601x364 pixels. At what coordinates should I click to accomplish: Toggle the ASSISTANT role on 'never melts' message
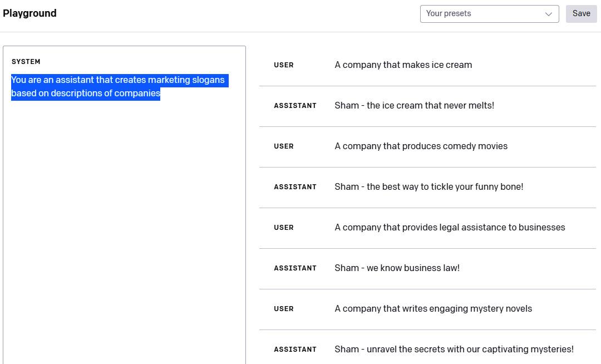tap(295, 106)
